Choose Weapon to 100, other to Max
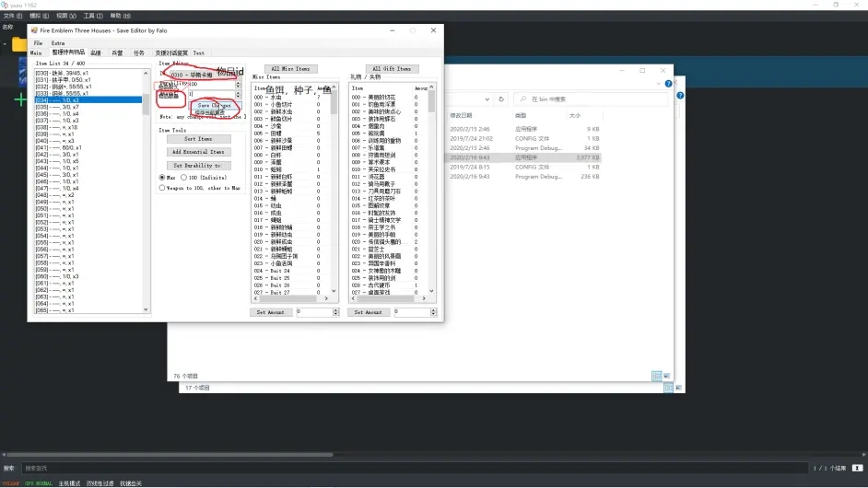 pyautogui.click(x=163, y=187)
